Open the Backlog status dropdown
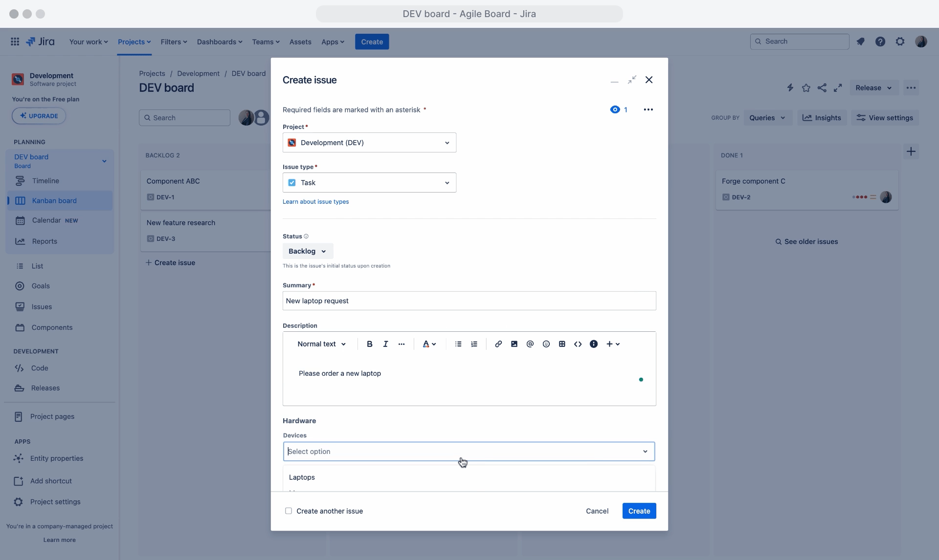The image size is (939, 560). pos(307,251)
